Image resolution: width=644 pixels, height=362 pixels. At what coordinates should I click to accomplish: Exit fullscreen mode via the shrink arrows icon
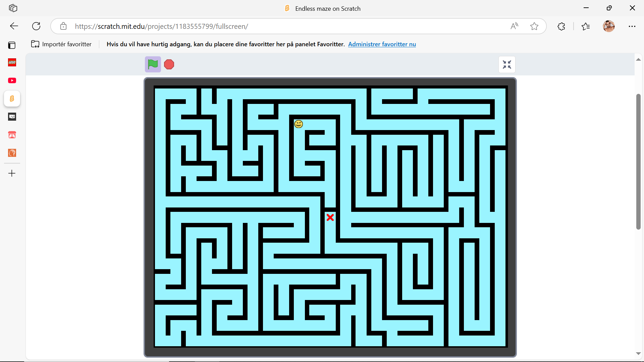click(507, 64)
